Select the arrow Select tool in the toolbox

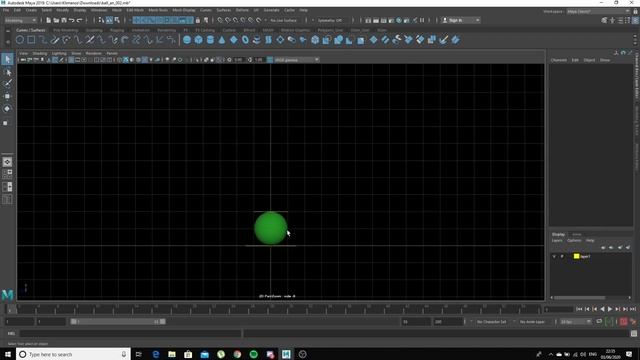(x=7, y=59)
